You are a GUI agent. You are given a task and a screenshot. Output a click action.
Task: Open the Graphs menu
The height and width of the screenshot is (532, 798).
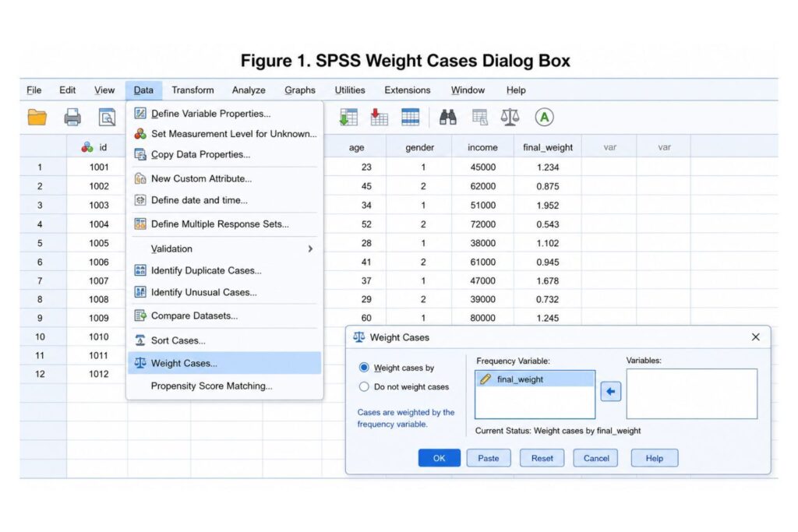[300, 90]
